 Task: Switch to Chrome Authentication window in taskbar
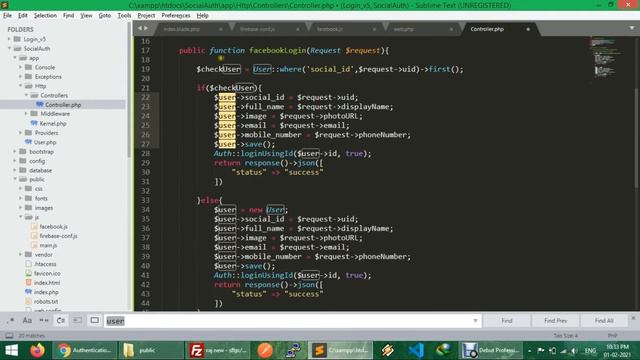85,350
